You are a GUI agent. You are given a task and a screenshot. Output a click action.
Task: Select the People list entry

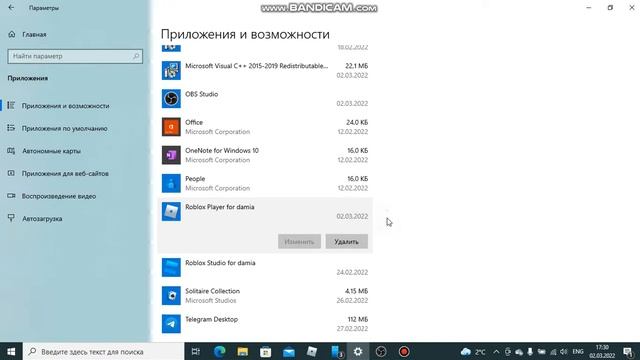click(265, 183)
